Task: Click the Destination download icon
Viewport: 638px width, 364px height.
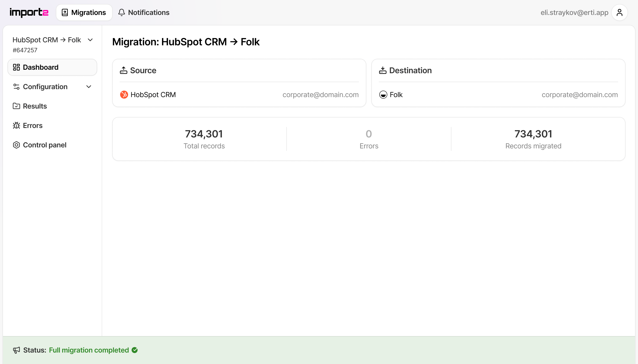Action: (x=383, y=70)
